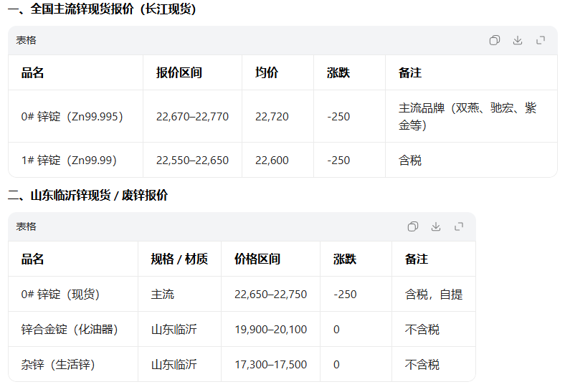Screen dimensions: 565x392
Task: Copy the 山东临沂 zinc price table
Action: pos(412,227)
